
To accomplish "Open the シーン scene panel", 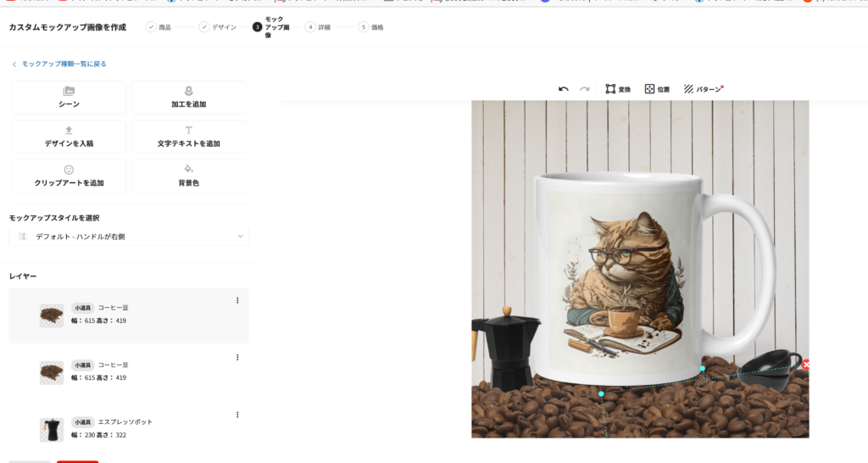I will point(69,98).
